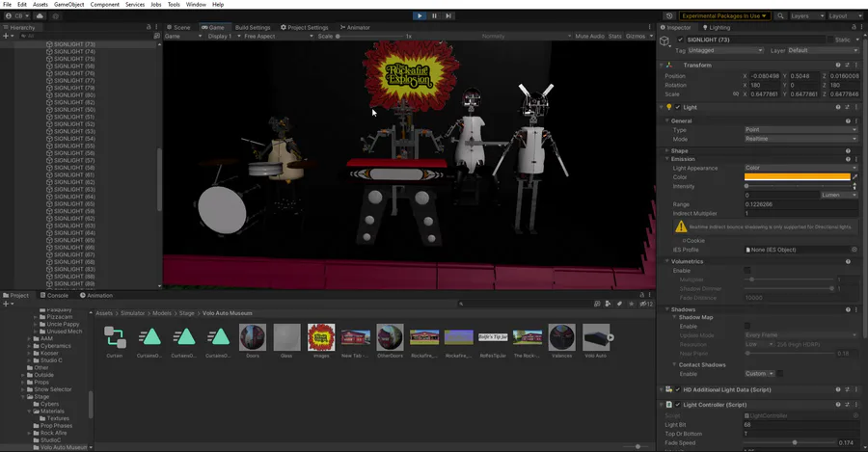Click Experimental Packages In Use button
This screenshot has width=868, height=452.
724,16
